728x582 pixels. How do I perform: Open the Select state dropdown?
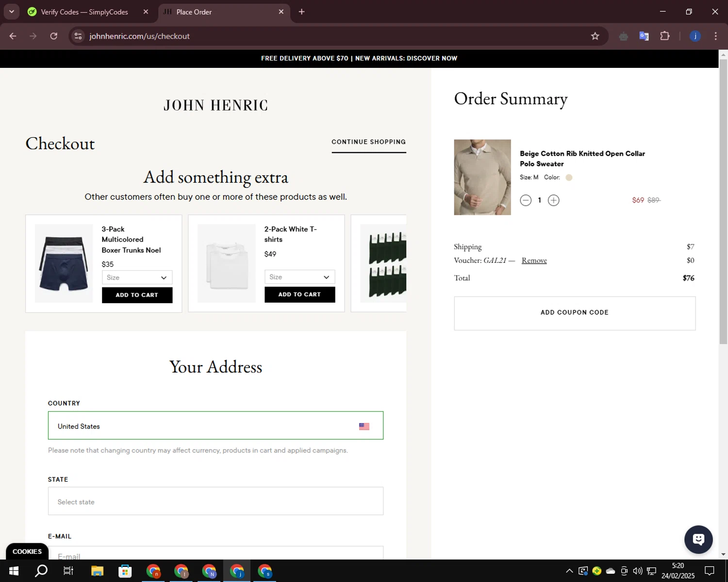coord(215,501)
